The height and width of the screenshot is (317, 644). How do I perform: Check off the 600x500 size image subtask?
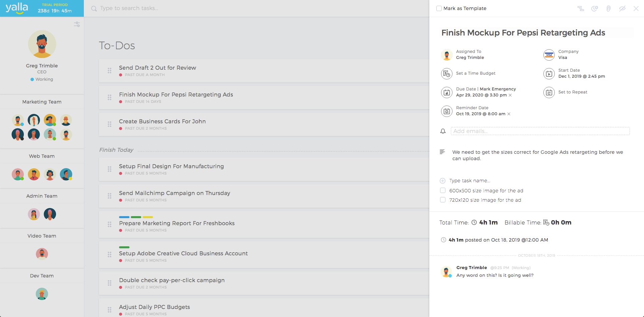[x=443, y=190]
